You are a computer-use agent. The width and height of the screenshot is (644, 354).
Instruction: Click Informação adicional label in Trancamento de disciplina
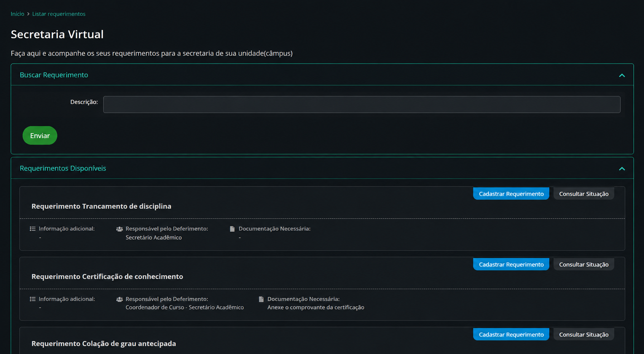(x=67, y=229)
